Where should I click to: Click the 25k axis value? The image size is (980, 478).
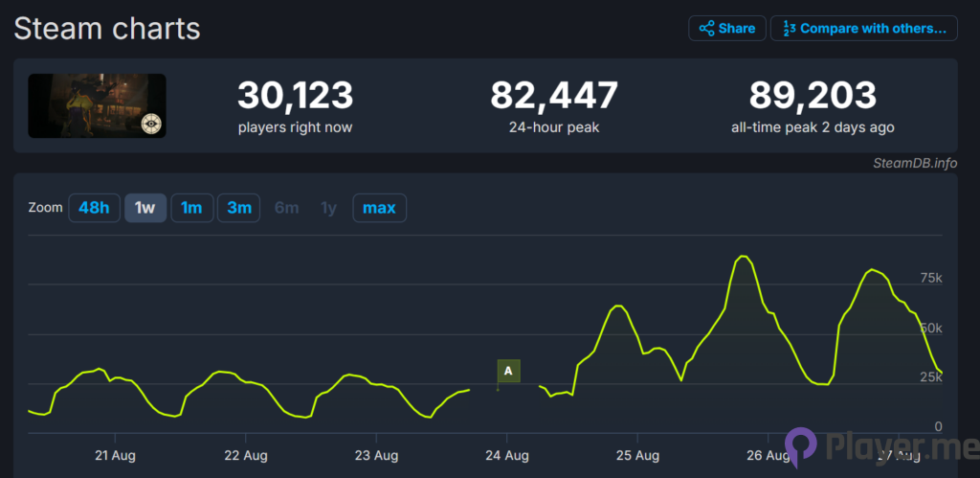point(931,377)
